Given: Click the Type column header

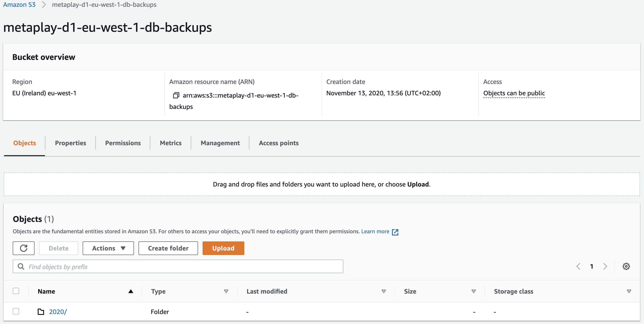Looking at the screenshot, I should pyautogui.click(x=158, y=291).
